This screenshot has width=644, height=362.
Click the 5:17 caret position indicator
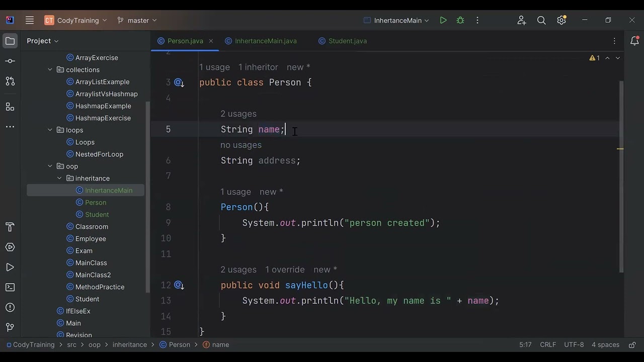click(525, 345)
